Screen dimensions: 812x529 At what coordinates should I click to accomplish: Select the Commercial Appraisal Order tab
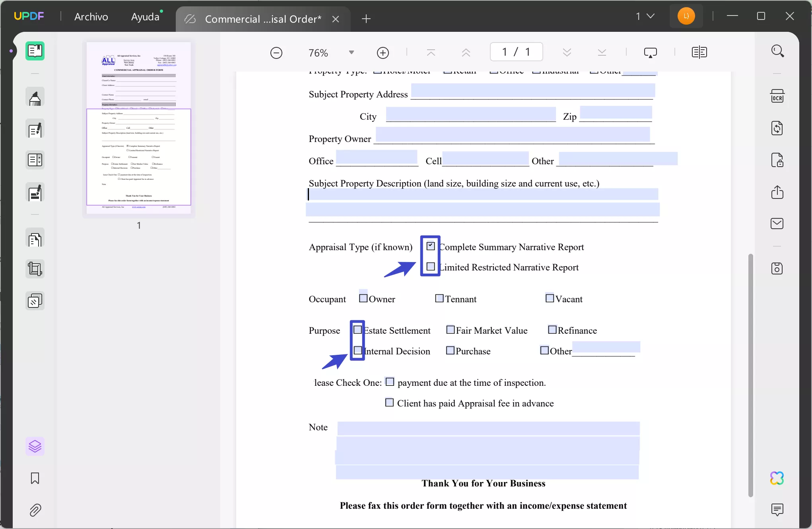click(x=263, y=19)
